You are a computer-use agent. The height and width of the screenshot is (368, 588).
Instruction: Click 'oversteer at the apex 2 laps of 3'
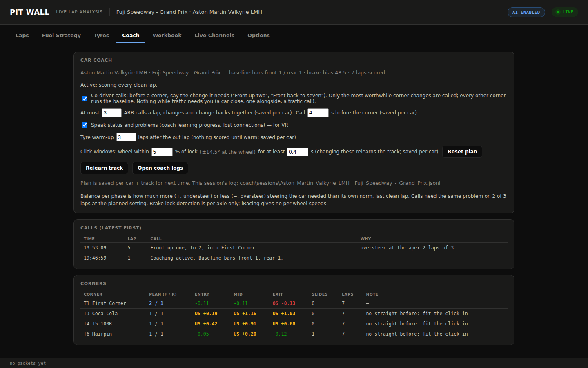407,248
